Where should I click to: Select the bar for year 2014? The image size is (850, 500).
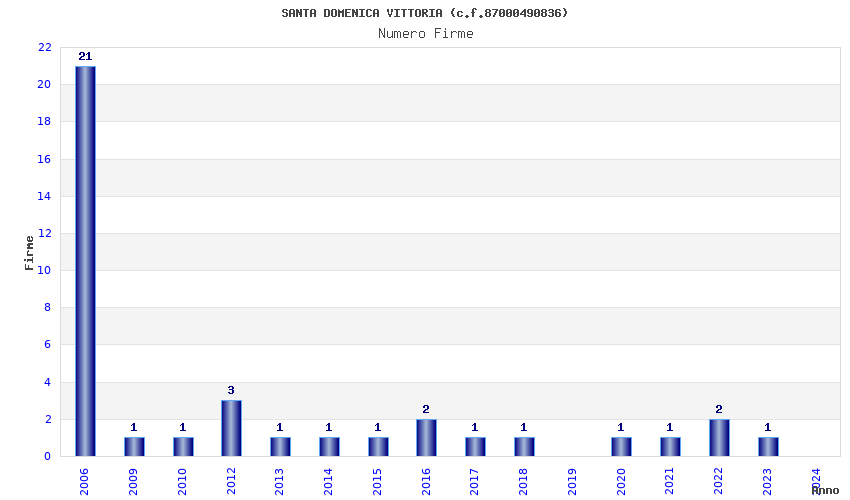point(329,447)
